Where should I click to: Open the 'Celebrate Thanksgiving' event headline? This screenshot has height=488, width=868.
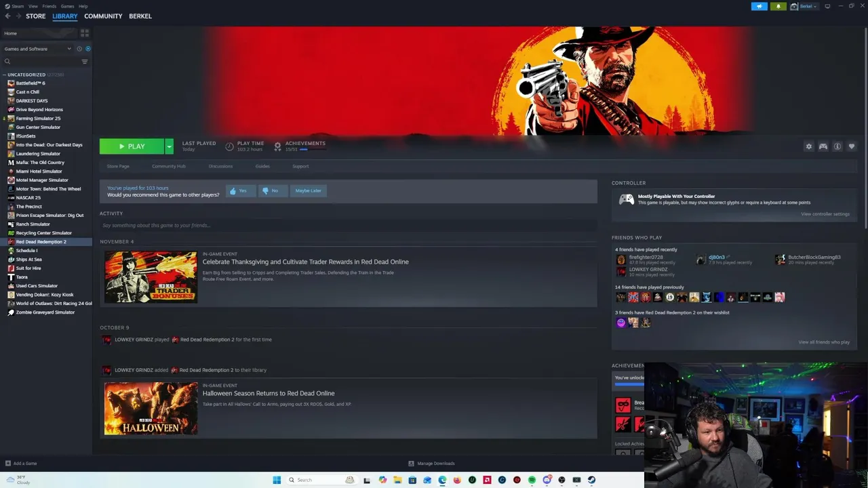(x=305, y=262)
